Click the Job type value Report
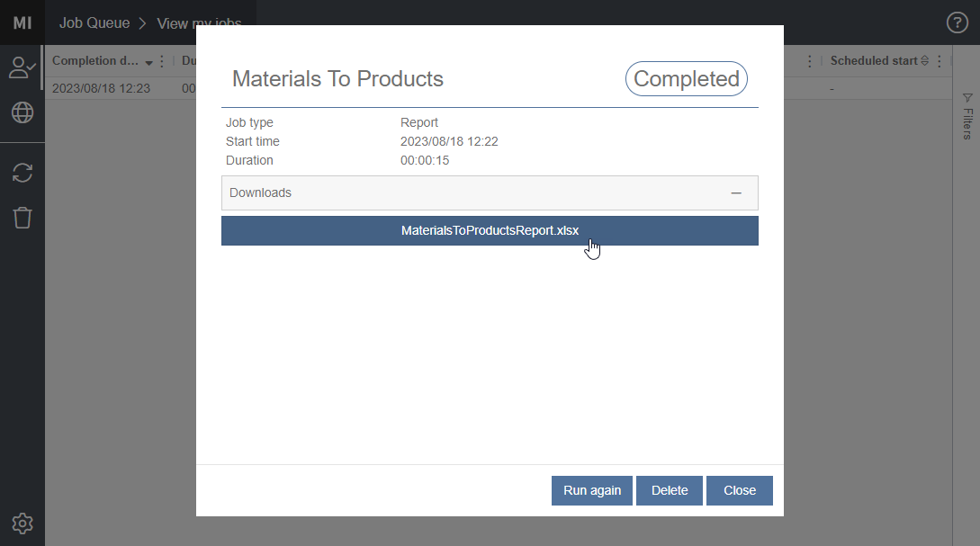 (418, 122)
